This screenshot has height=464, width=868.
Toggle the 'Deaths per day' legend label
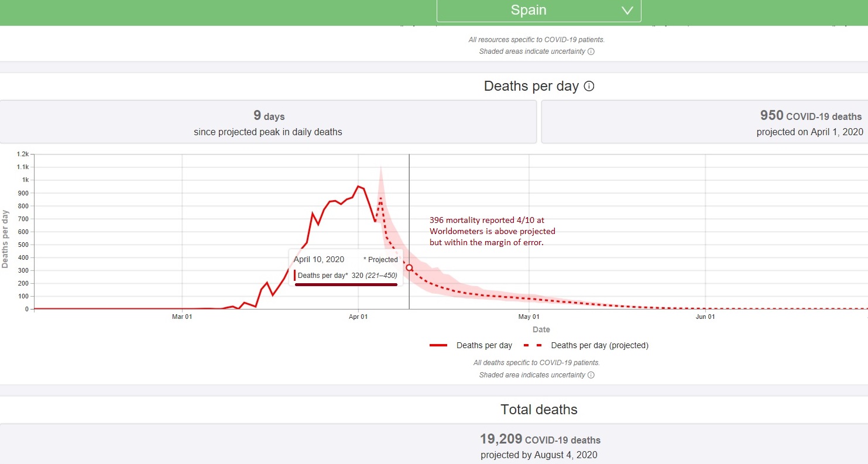484,345
